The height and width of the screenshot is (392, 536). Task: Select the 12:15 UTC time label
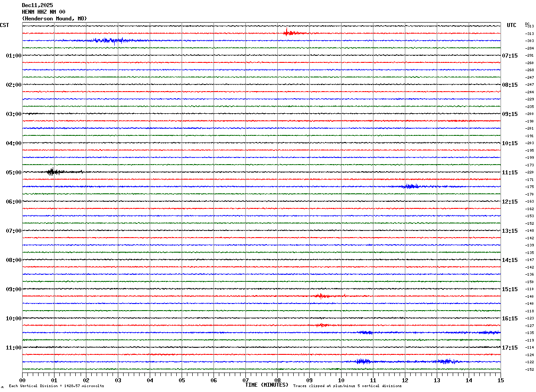(509, 201)
